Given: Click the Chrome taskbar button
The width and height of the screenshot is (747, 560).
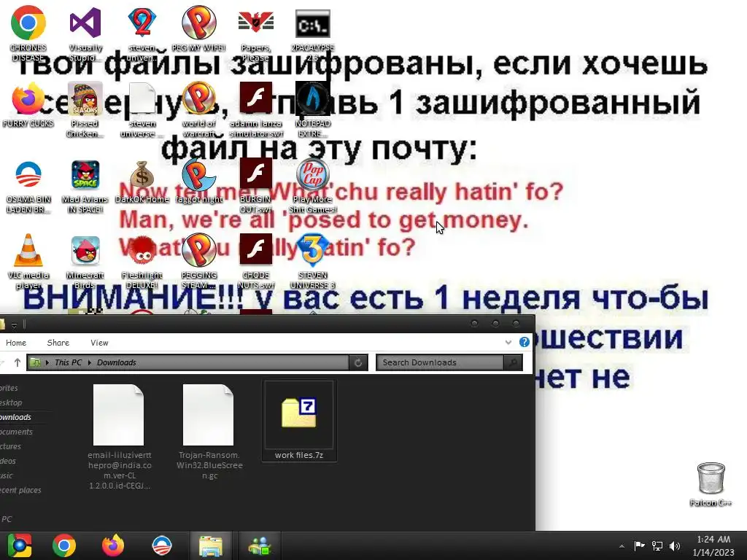Looking at the screenshot, I should [64, 545].
